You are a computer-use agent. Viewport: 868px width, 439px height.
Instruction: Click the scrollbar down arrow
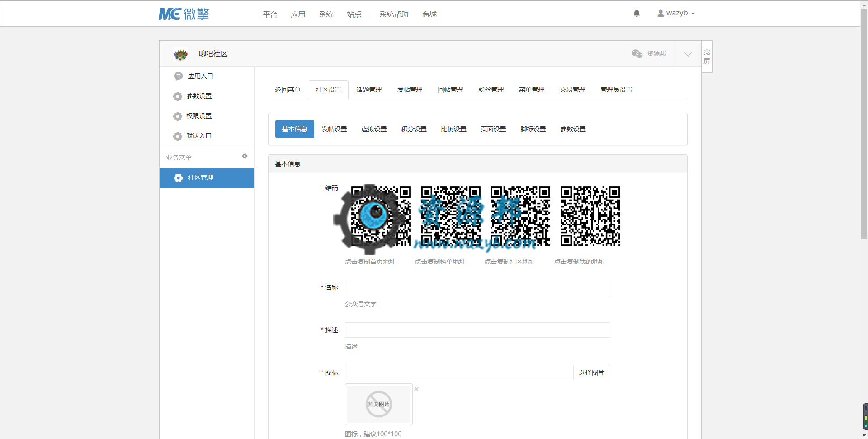click(x=864, y=435)
